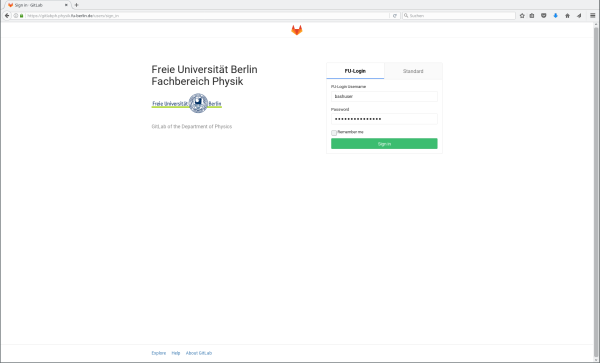Click the paper-plane send icon in toolbar
Screen dimensions: 600x363
[x=579, y=16]
